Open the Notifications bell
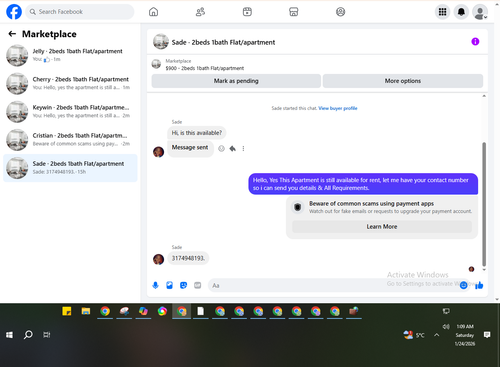This screenshot has height=367, width=500. [461, 12]
